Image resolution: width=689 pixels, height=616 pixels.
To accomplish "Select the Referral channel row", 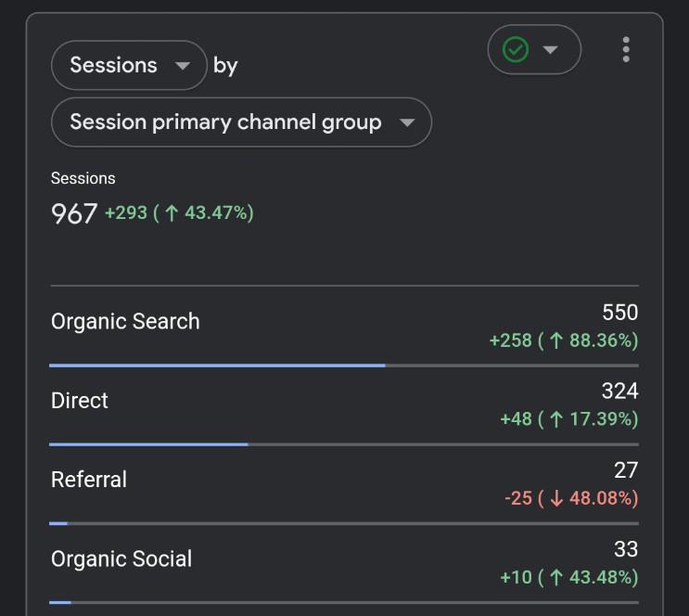I will [x=344, y=484].
